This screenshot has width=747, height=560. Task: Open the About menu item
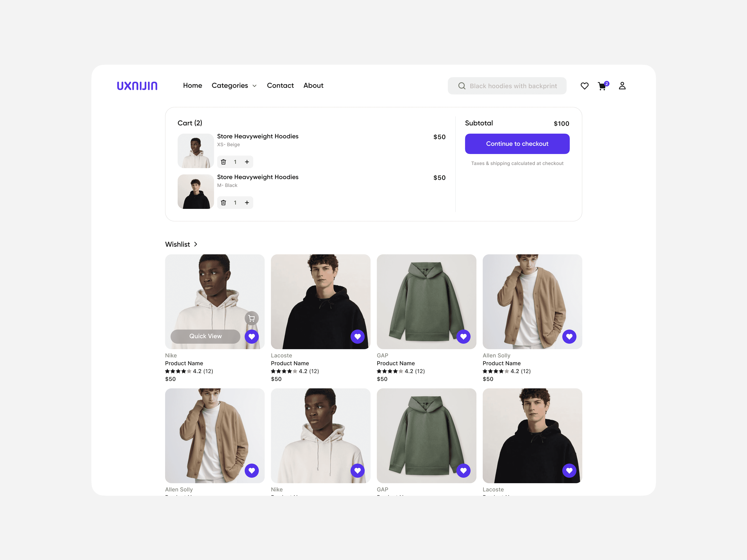tap(313, 86)
